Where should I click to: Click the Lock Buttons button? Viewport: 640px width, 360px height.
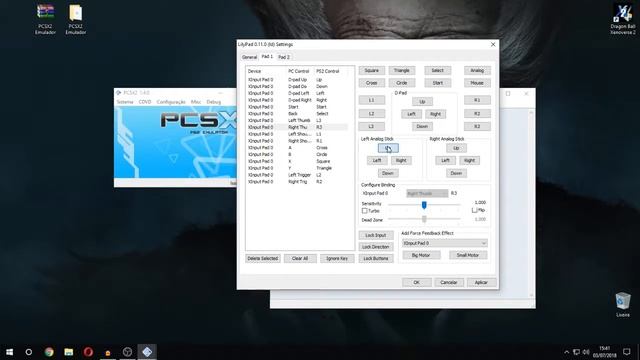[x=376, y=258]
